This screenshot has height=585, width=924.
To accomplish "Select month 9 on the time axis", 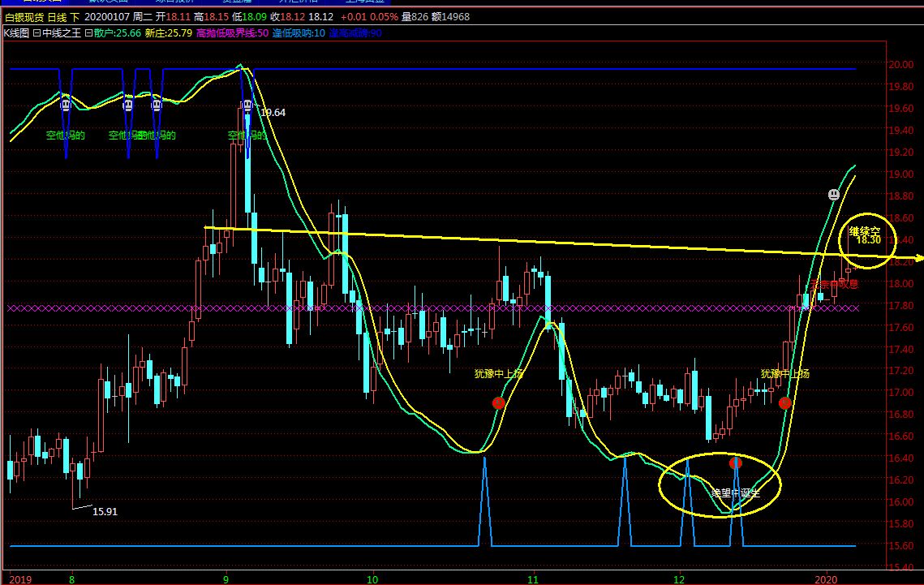I will (226, 579).
